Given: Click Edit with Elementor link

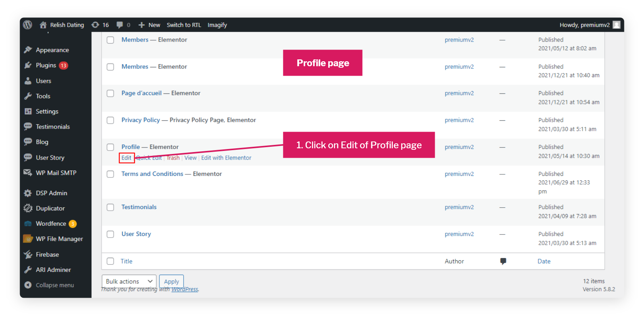Looking at the screenshot, I should pyautogui.click(x=226, y=158).
